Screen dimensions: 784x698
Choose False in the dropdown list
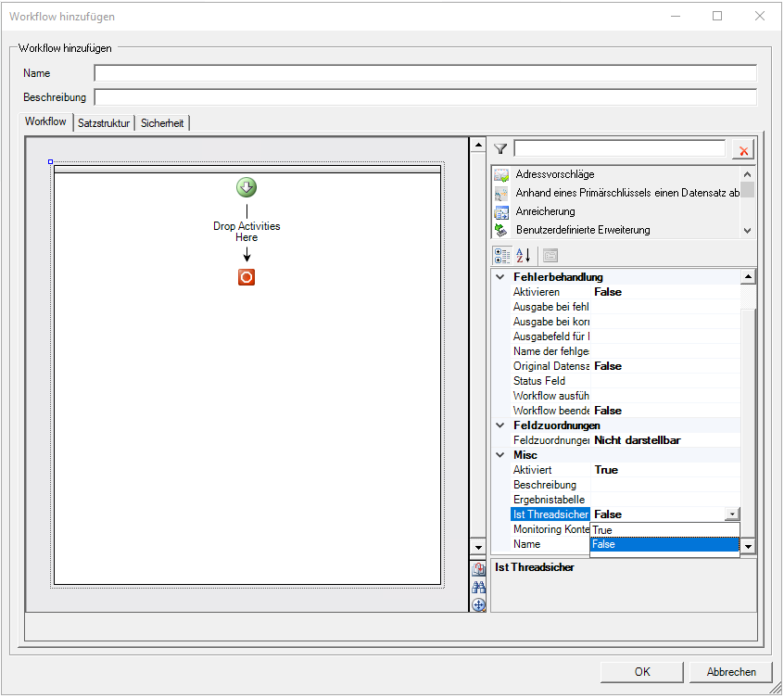coord(664,544)
